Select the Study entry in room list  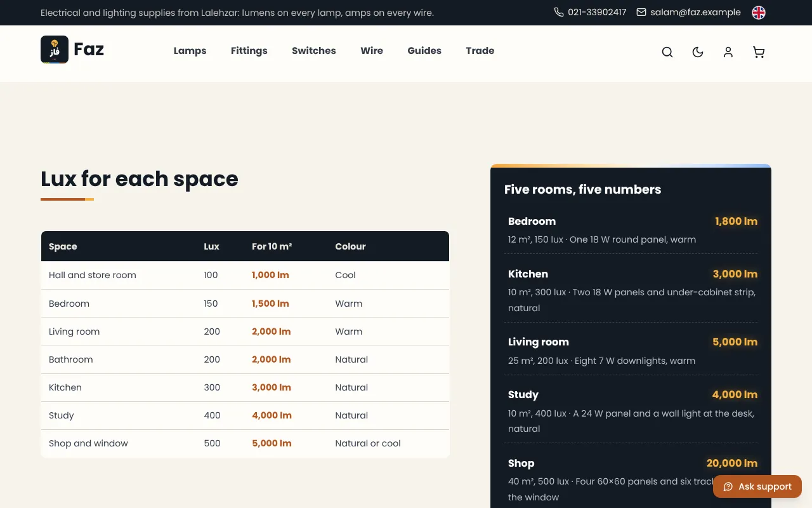[631, 411]
